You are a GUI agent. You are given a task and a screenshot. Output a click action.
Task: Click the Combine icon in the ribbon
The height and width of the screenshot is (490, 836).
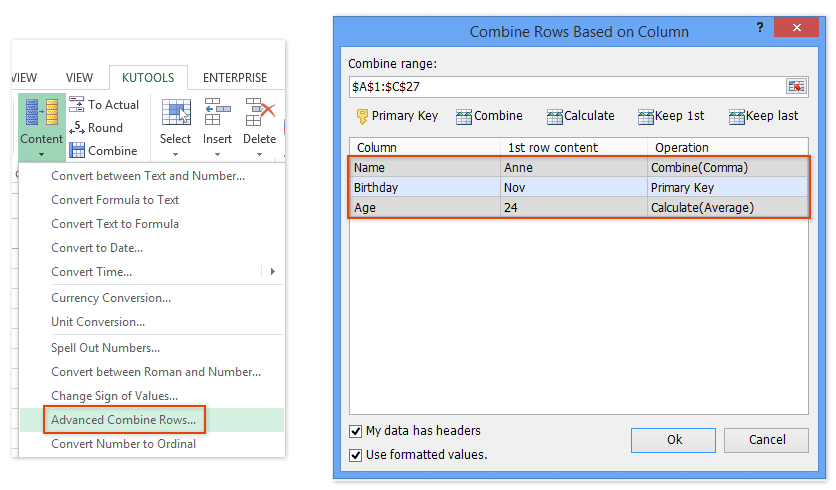pyautogui.click(x=77, y=151)
